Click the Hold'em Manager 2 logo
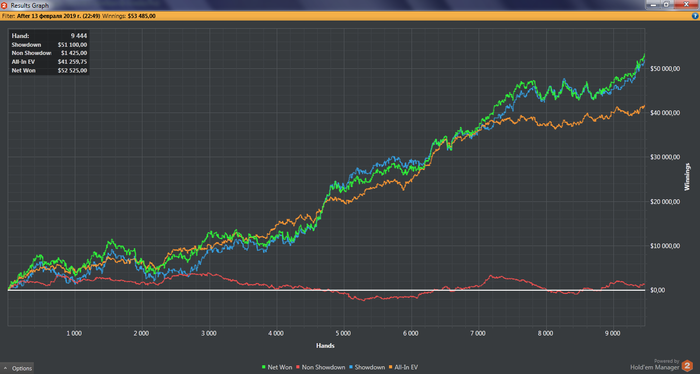This screenshot has width=700, height=374. [x=687, y=366]
